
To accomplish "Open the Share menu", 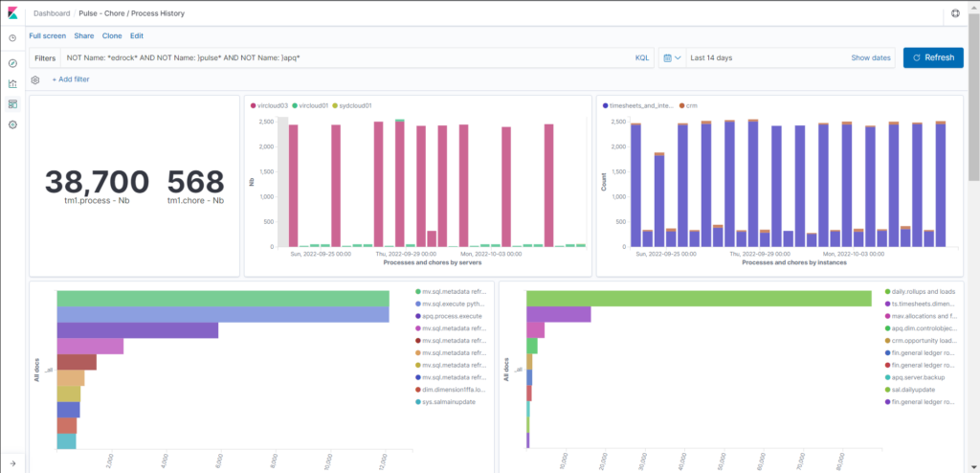I will pyautogui.click(x=84, y=35).
